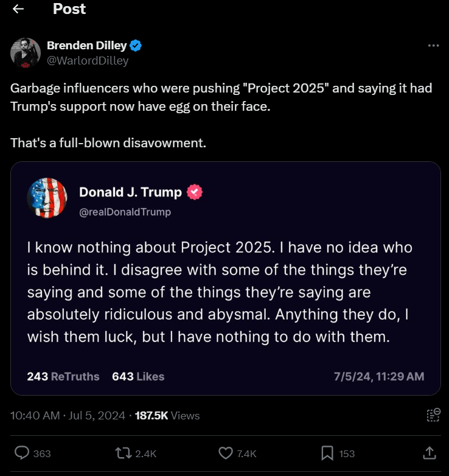
Task: Click Donald J. Trump's red verified badge
Action: click(x=195, y=192)
